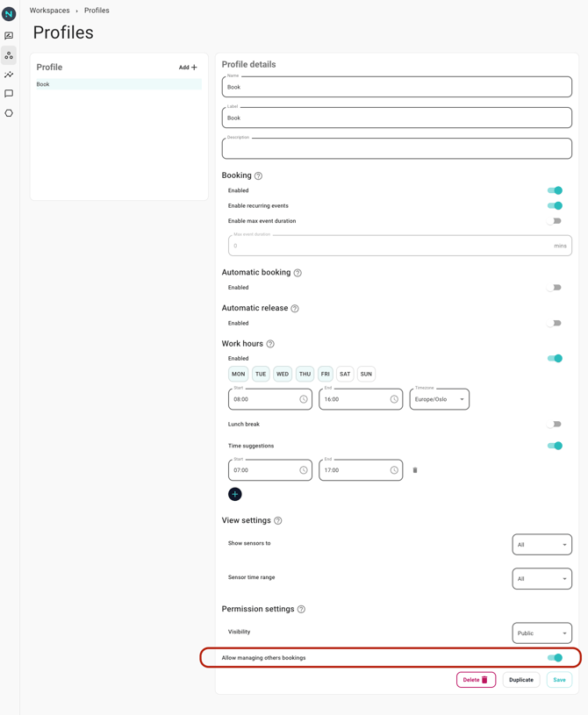
Task: Open clock picker for time suggestion Start 07:00
Action: tap(304, 470)
